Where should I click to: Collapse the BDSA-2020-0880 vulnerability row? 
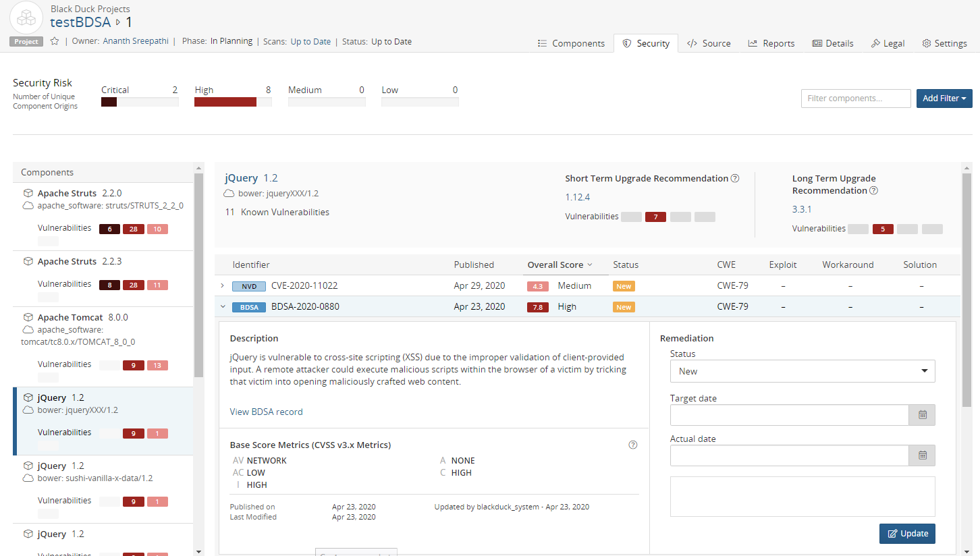pyautogui.click(x=223, y=307)
